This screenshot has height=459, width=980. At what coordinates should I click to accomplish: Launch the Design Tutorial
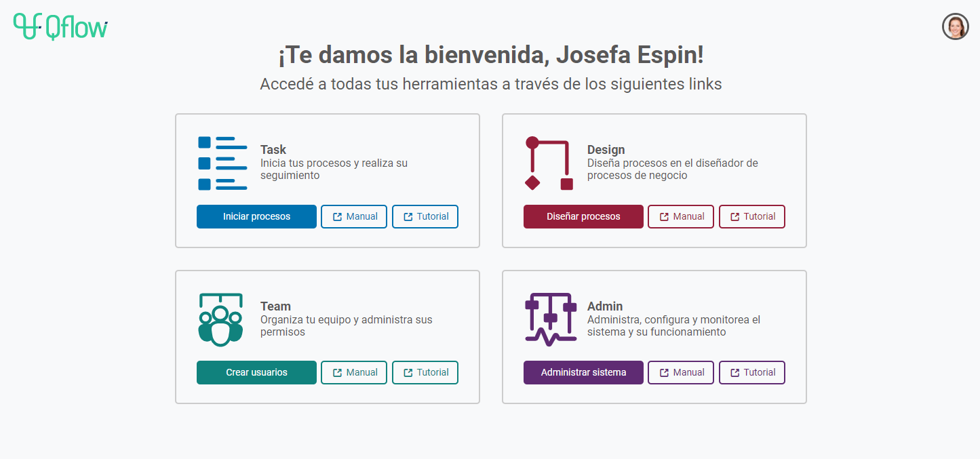752,217
